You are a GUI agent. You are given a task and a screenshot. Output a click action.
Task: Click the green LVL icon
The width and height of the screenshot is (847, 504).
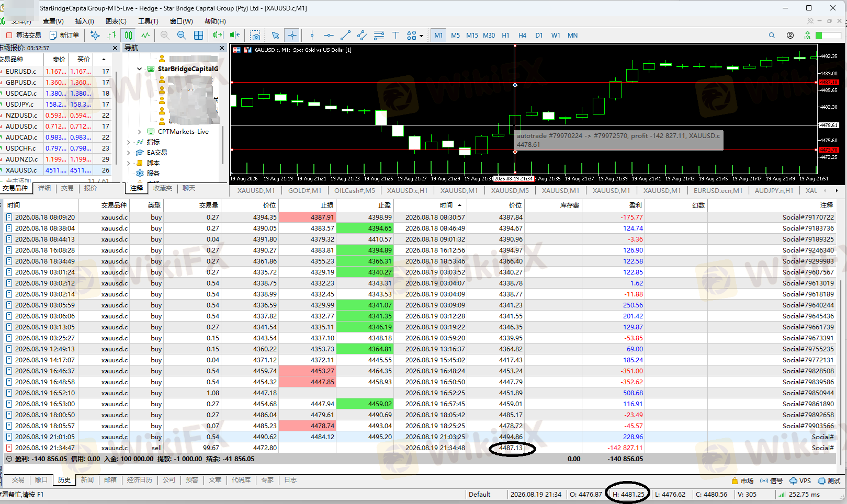point(807,35)
